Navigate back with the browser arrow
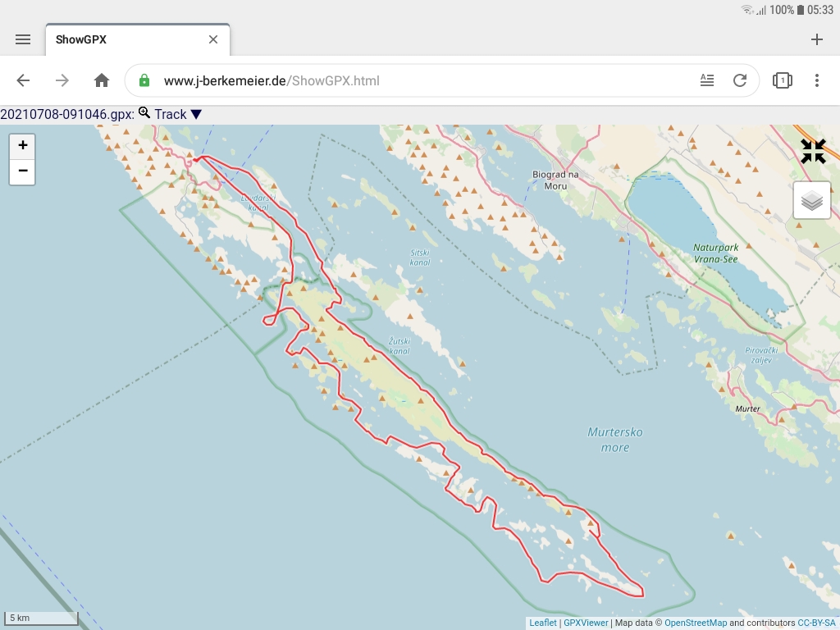Viewport: 840px width, 630px height. coord(23,80)
